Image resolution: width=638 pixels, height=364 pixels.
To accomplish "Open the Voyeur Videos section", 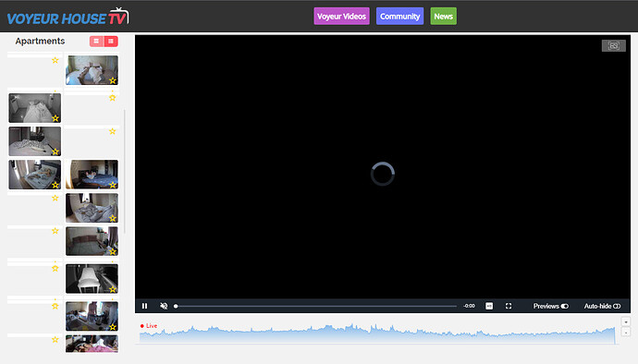I will [341, 17].
